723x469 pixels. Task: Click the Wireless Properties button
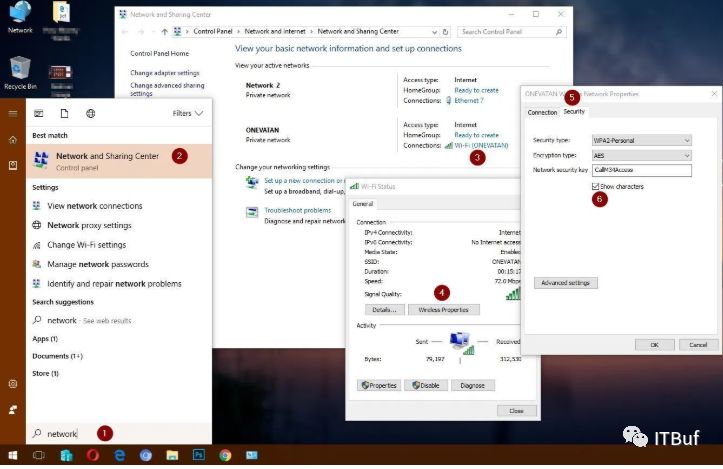click(x=444, y=310)
